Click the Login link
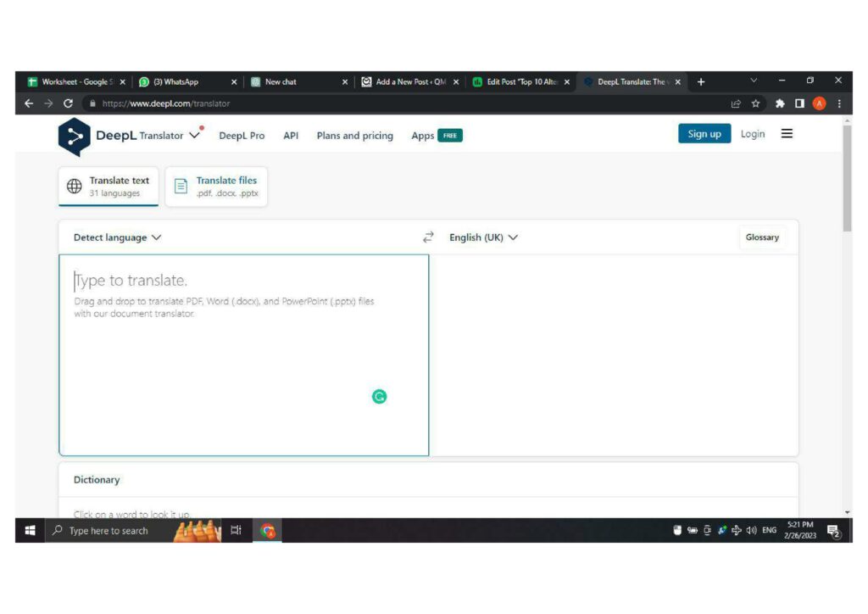Screen dimensions: 868x614 pyautogui.click(x=752, y=134)
